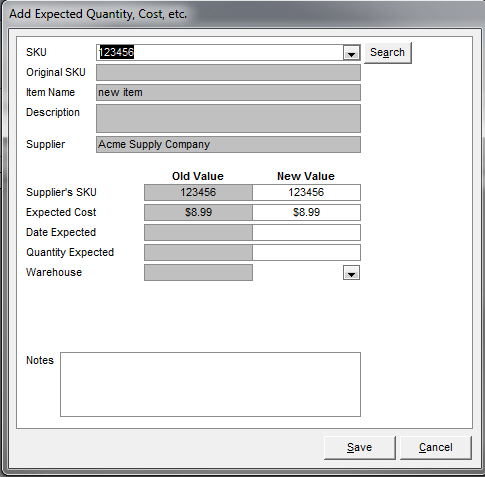Click the dialog title bar text
Image resolution: width=485 pixels, height=477 pixels.
click(x=98, y=14)
